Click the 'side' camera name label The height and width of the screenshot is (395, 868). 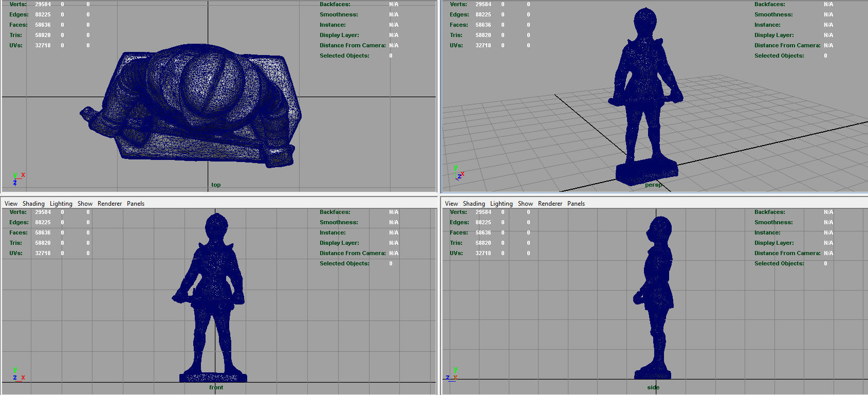[653, 387]
